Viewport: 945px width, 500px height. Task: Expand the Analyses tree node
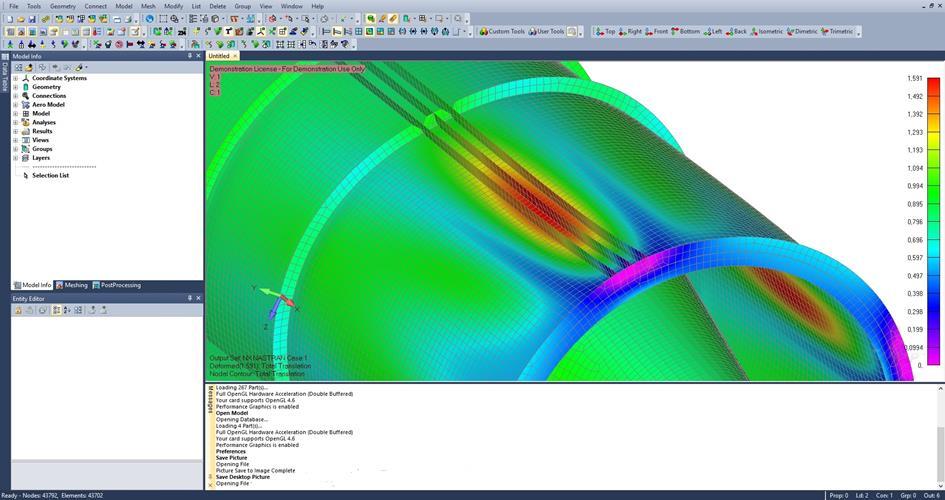point(16,122)
